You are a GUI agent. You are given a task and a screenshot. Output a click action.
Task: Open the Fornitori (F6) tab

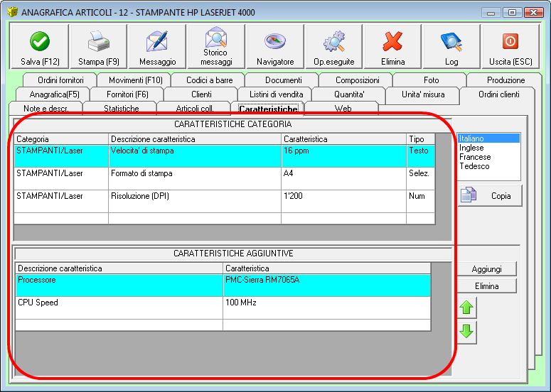pos(127,94)
